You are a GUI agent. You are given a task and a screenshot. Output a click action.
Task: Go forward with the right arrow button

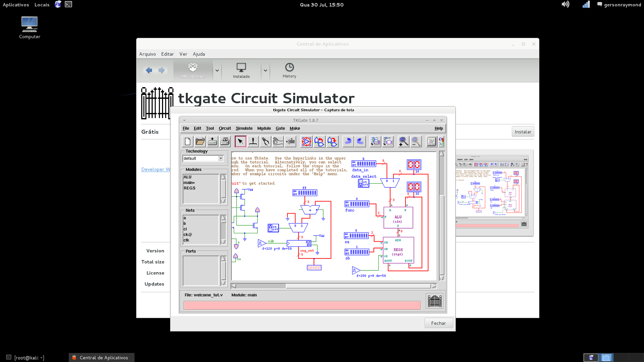(162, 70)
